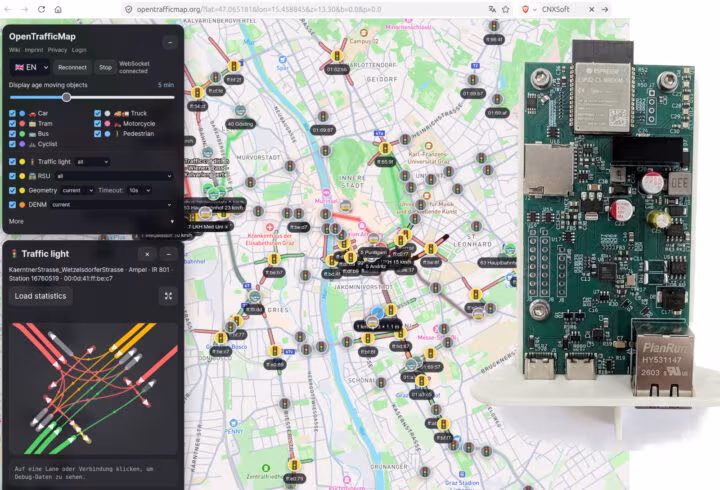The width and height of the screenshot is (720, 490).
Task: Click the Murinsel pink marker on map
Action: click(326, 193)
